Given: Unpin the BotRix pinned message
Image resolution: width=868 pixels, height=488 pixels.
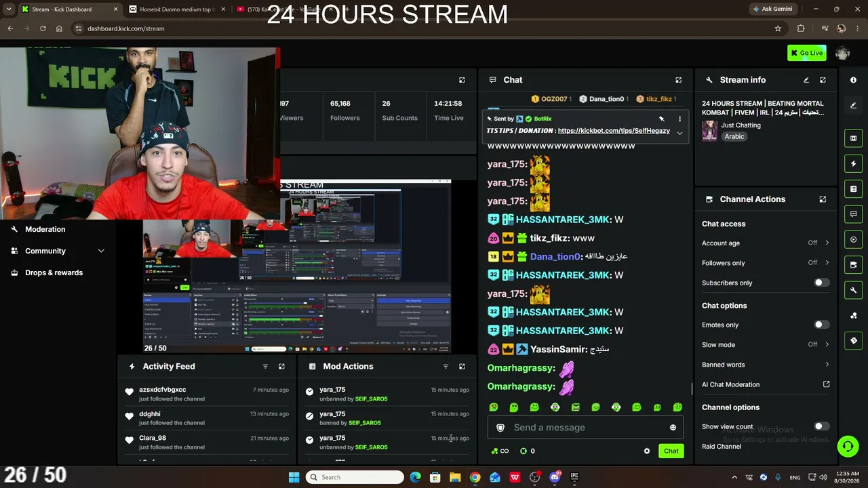Looking at the screenshot, I should (662, 119).
